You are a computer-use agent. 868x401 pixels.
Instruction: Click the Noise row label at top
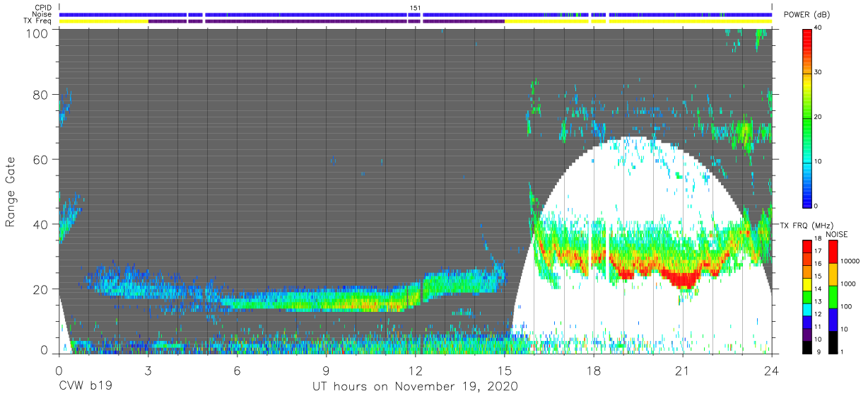pos(43,14)
